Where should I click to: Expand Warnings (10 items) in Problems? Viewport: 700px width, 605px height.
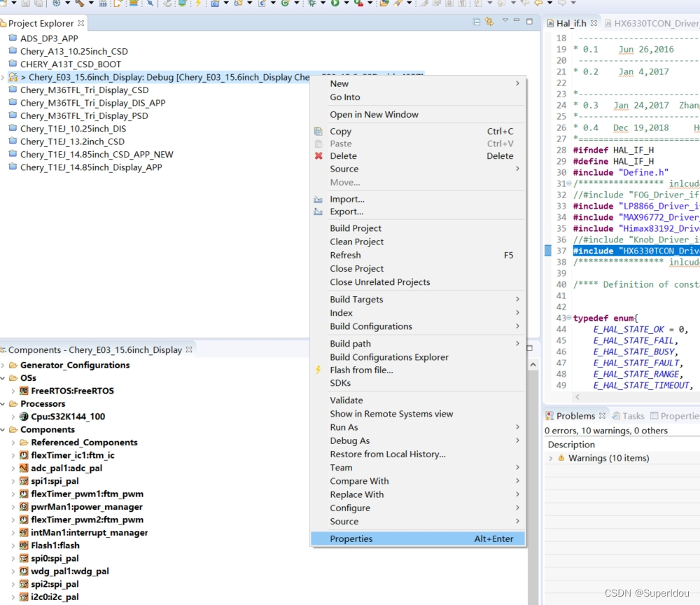[551, 458]
